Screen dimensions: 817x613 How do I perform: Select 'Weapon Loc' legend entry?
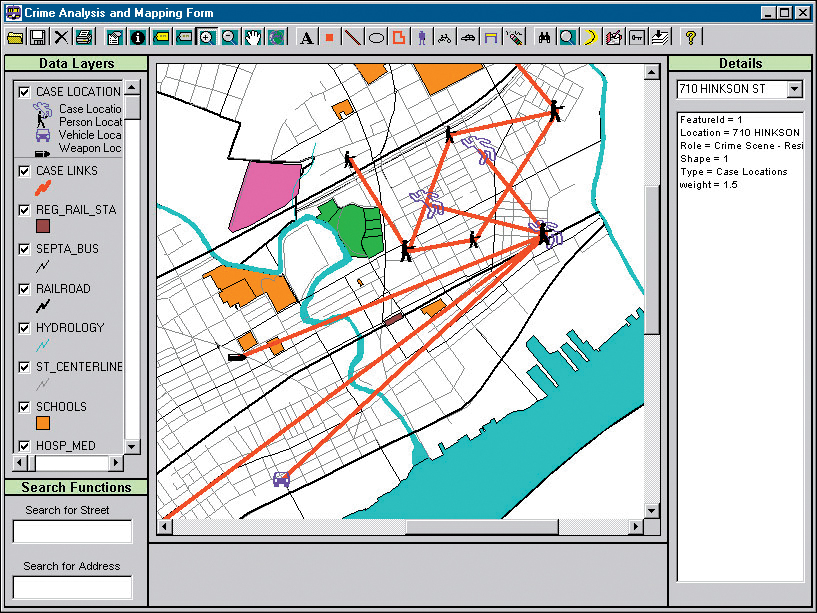coord(90,148)
